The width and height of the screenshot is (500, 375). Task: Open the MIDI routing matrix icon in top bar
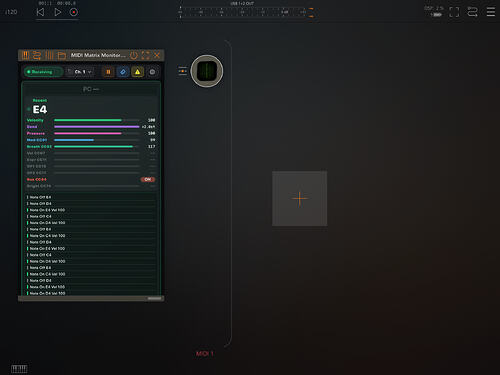click(x=472, y=12)
